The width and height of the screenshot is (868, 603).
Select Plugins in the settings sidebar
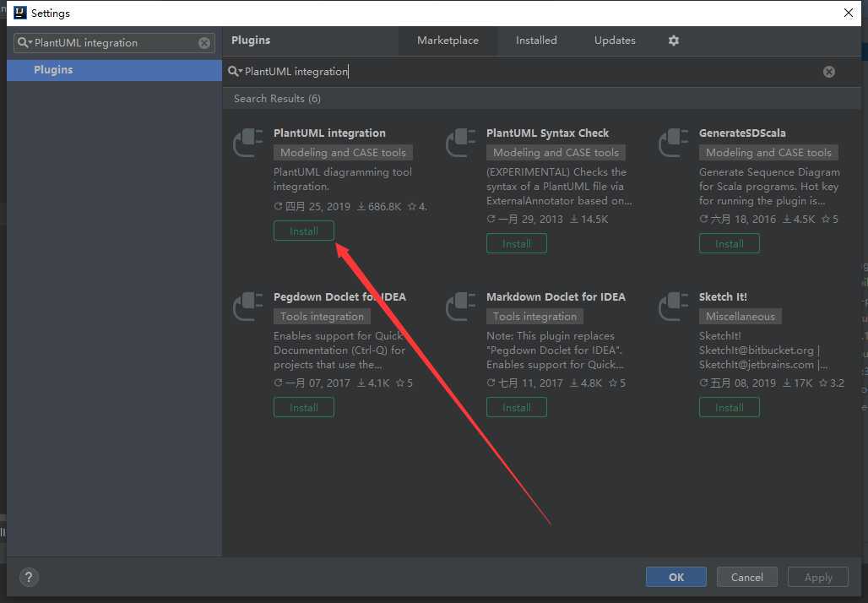click(114, 70)
